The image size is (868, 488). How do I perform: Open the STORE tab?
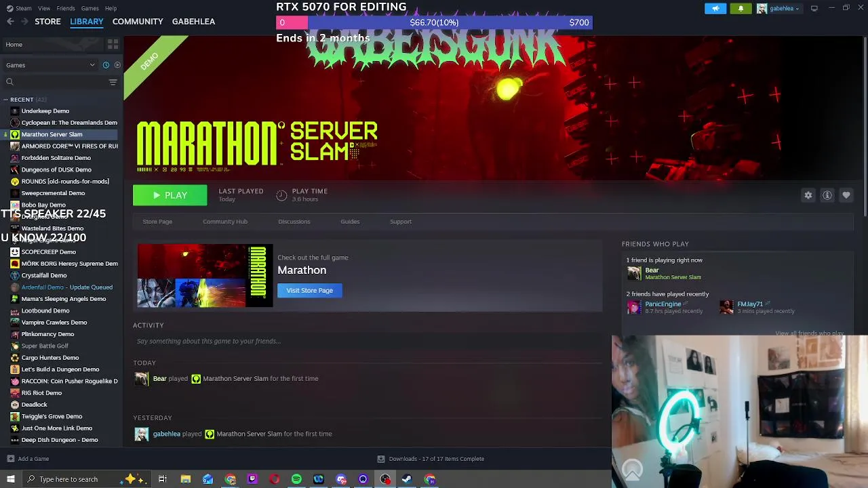(x=47, y=22)
